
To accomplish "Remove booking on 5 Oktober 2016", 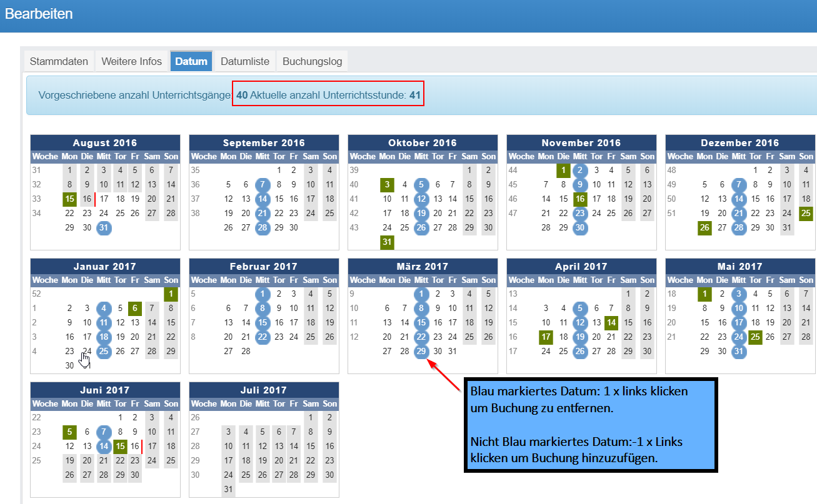I will click(x=421, y=184).
